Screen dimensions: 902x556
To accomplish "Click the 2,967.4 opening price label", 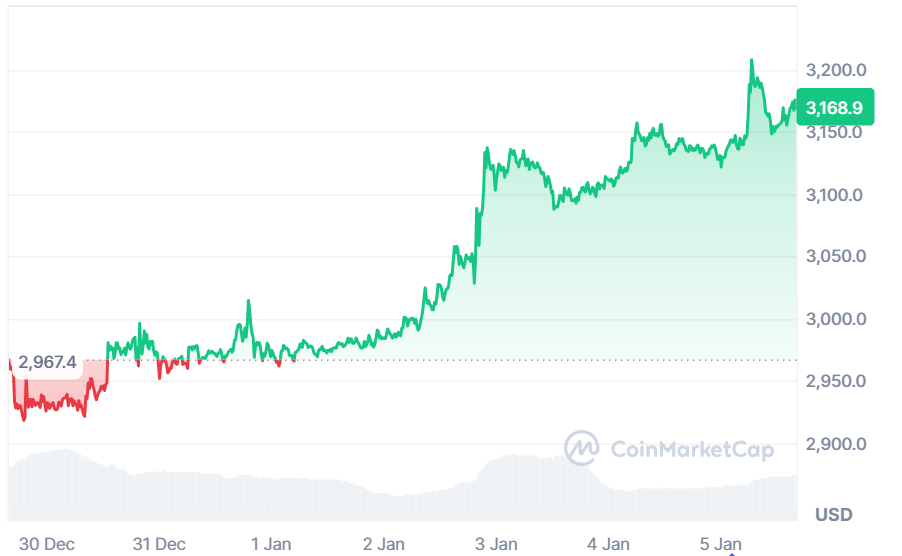I will tap(47, 362).
